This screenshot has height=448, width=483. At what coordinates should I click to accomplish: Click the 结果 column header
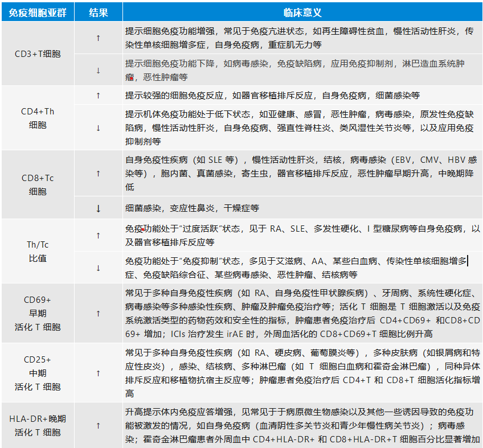98,10
